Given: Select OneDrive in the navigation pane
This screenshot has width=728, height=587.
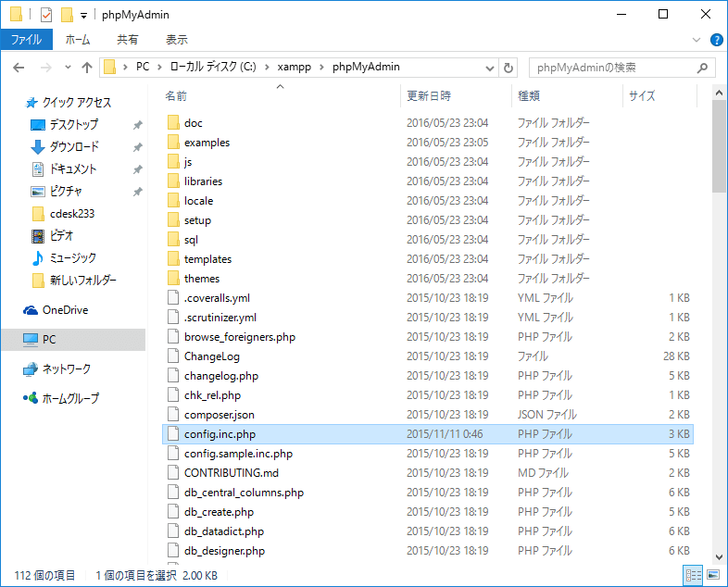Looking at the screenshot, I should [x=65, y=310].
